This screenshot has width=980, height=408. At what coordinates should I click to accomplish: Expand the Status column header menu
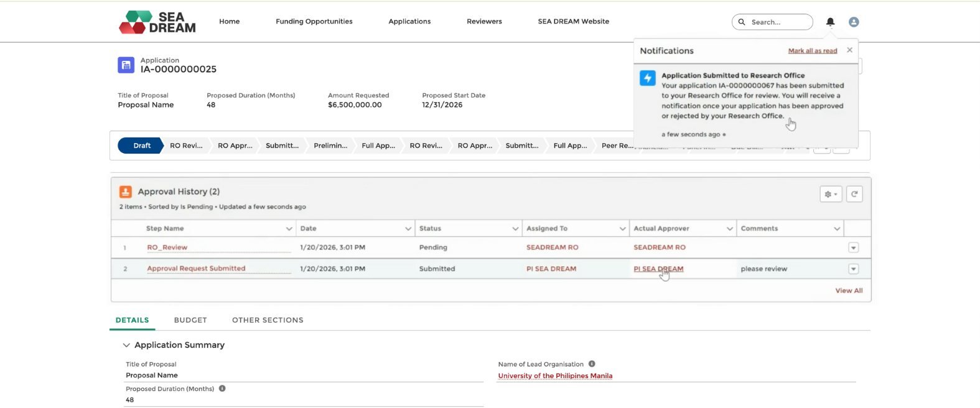515,229
